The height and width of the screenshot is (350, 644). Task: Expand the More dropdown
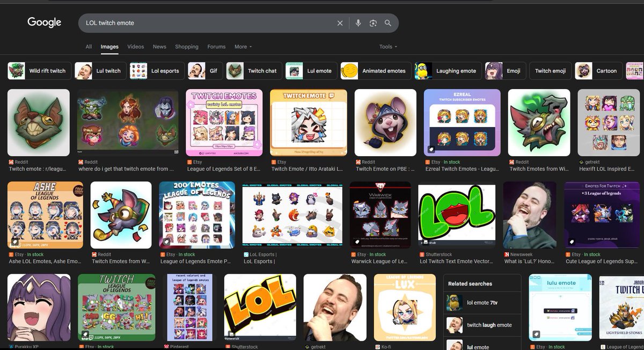[243, 47]
